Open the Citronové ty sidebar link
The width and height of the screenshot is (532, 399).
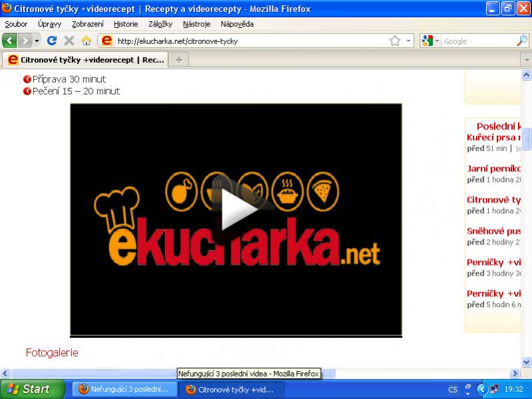[x=493, y=200]
